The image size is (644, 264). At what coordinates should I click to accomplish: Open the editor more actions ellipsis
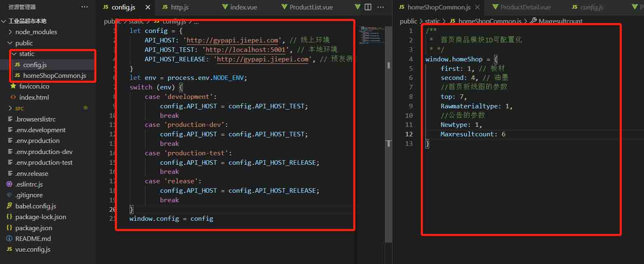[x=381, y=7]
